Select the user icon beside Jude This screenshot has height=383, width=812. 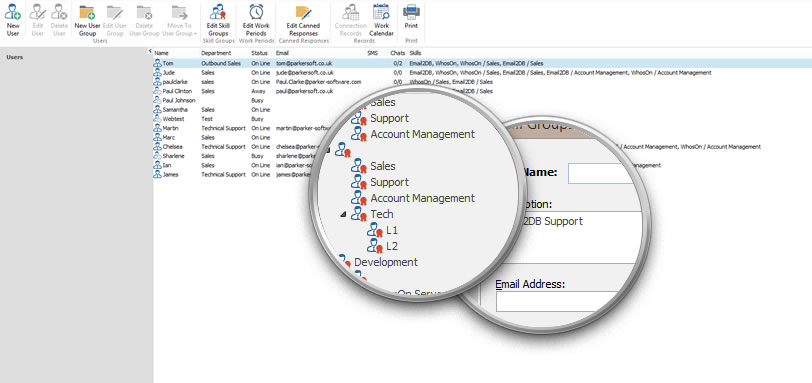click(157, 72)
